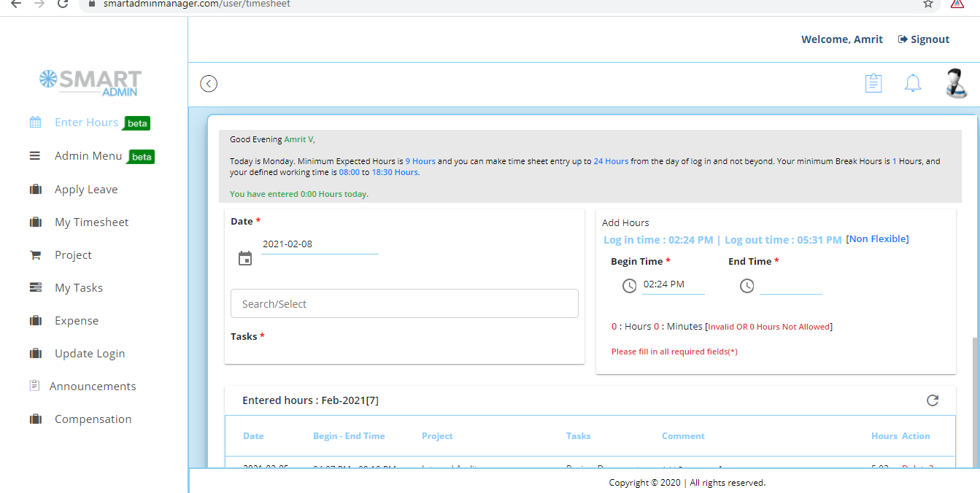The height and width of the screenshot is (493, 980).
Task: Click the notifications bell icon
Action: (x=913, y=82)
